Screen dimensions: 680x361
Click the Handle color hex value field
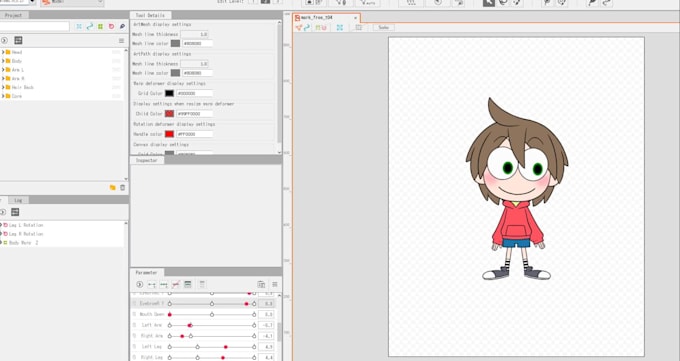coord(194,134)
